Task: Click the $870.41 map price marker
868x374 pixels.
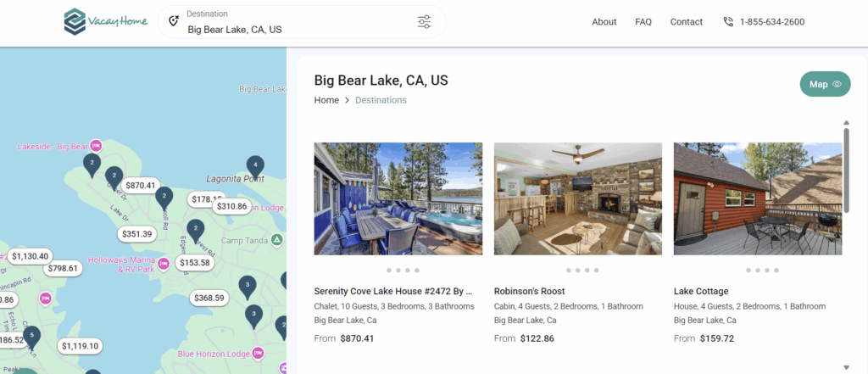Action: (141, 185)
